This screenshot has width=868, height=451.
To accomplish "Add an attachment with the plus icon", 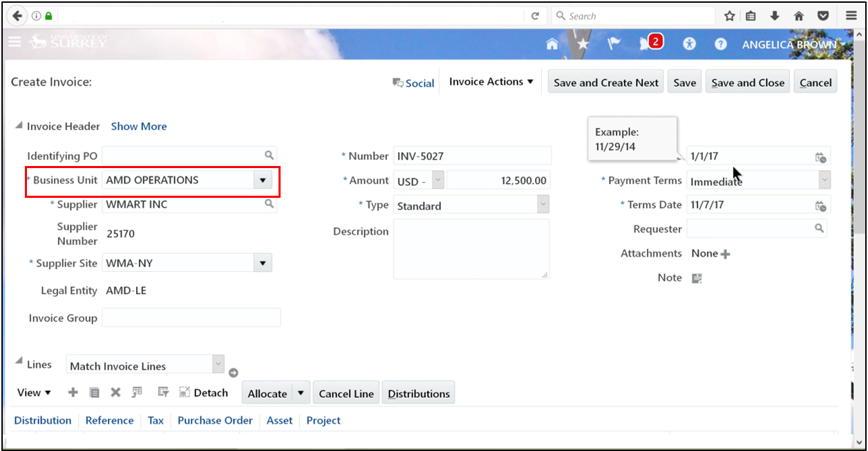I will pos(724,253).
